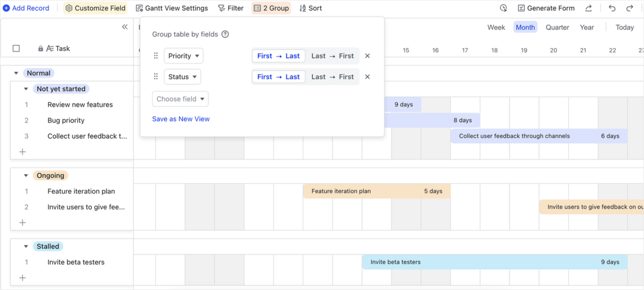The image size is (644, 290).
Task: Set Priority order to Last → First
Action: click(332, 56)
